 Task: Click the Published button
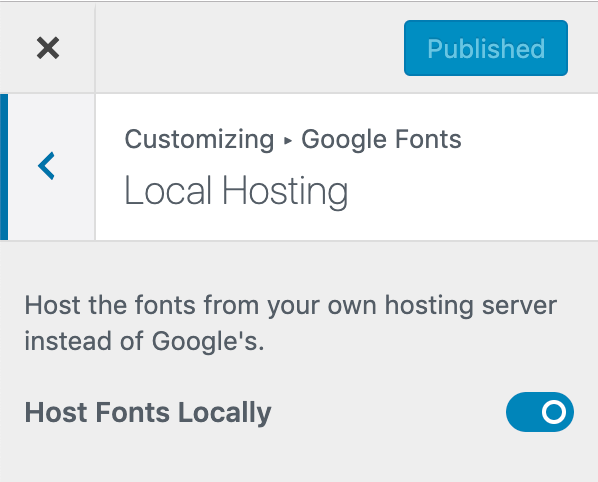coord(486,48)
